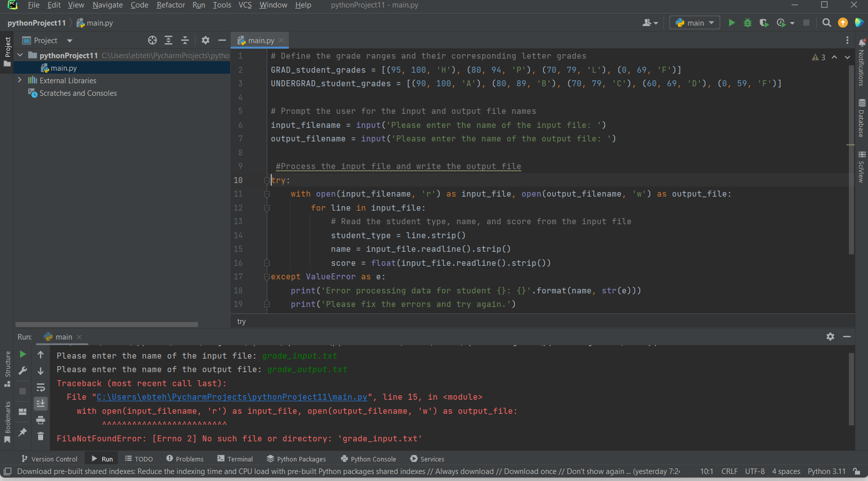
Task: Start debugging with the bug icon
Action: tap(748, 23)
